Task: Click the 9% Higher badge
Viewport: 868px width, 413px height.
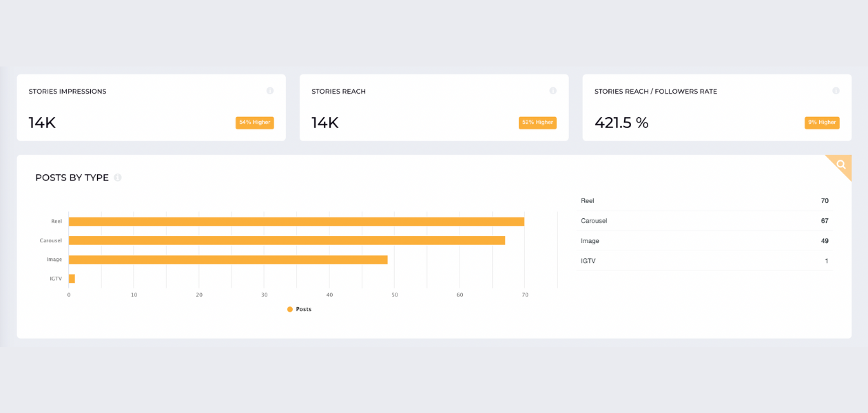Action: click(x=822, y=123)
